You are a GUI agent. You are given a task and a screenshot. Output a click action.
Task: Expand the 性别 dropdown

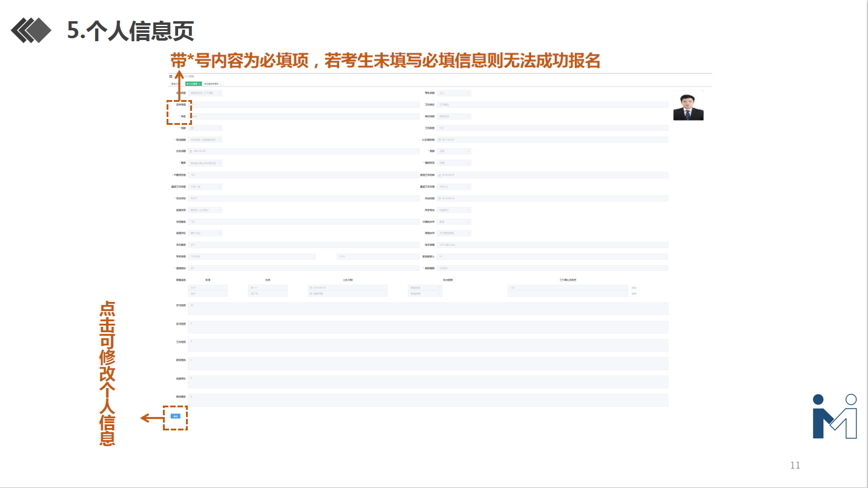click(205, 128)
